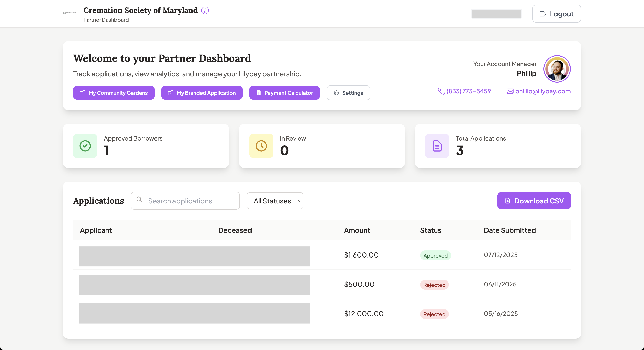644x350 pixels.
Task: Click the magnifier icon in the search field
Action: tap(139, 201)
